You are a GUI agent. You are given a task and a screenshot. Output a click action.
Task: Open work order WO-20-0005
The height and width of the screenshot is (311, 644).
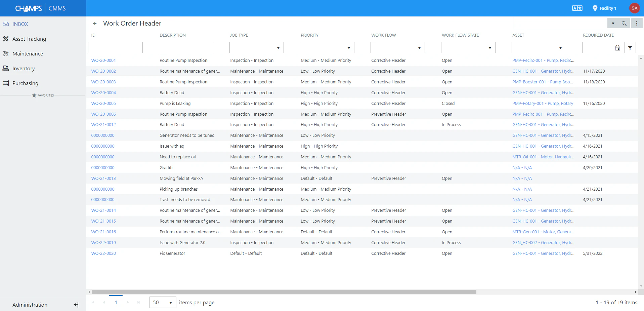click(103, 103)
